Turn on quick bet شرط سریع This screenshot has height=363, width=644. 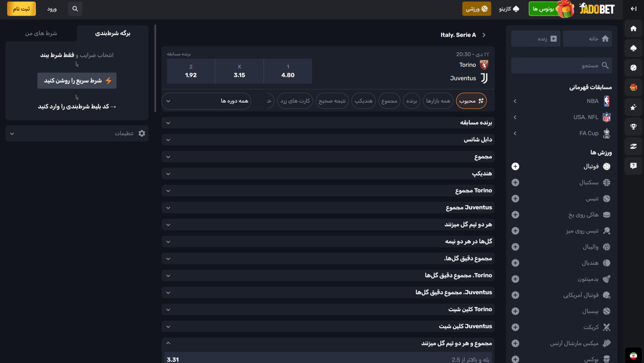tap(77, 80)
